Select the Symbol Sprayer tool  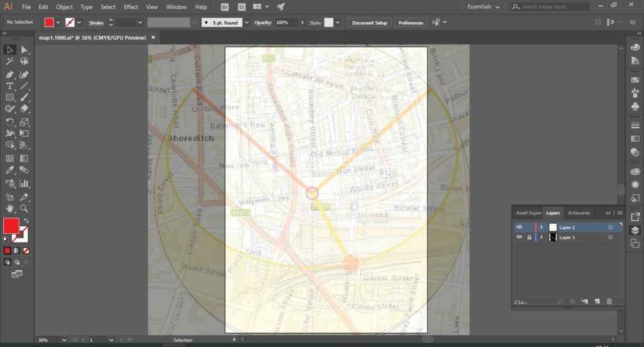click(x=9, y=184)
